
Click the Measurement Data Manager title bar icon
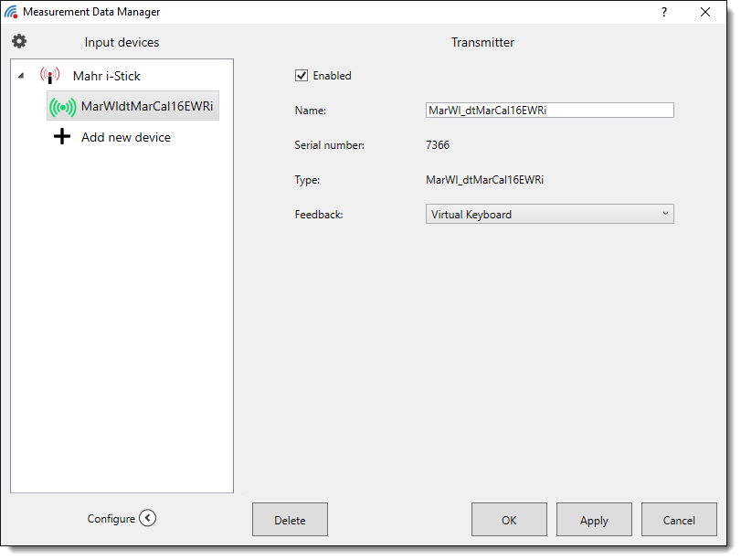tap(11, 12)
